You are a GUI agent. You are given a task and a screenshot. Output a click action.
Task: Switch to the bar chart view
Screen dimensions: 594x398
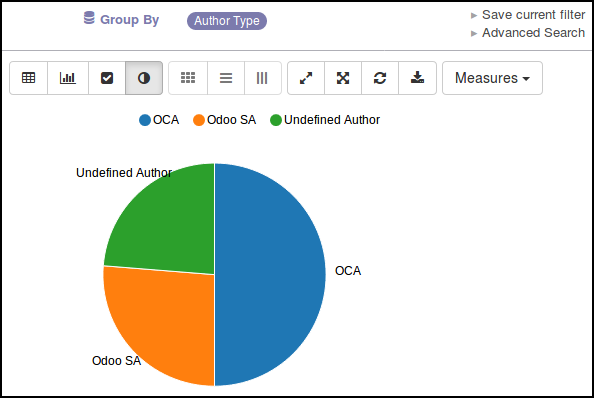click(x=68, y=78)
